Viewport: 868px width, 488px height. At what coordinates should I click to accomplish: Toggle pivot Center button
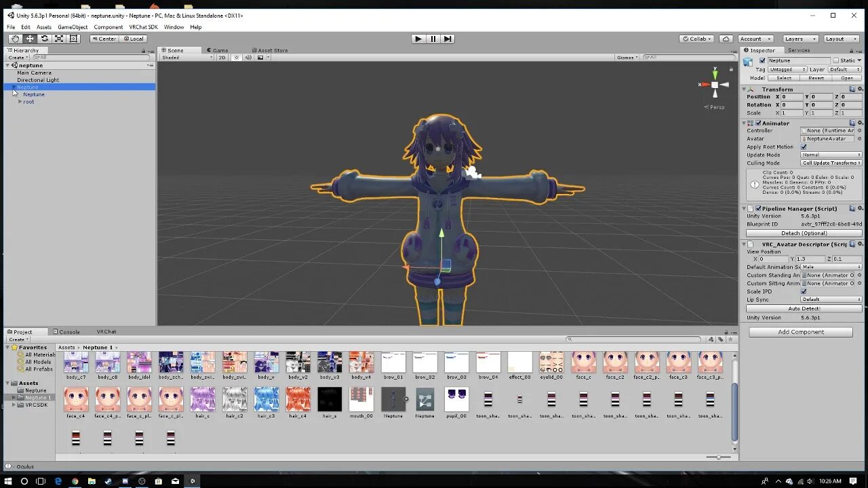[x=104, y=39]
